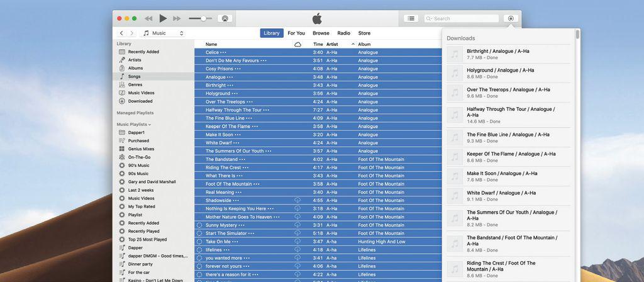Select Genres in the sidebar
644x282 pixels.
tap(153, 85)
